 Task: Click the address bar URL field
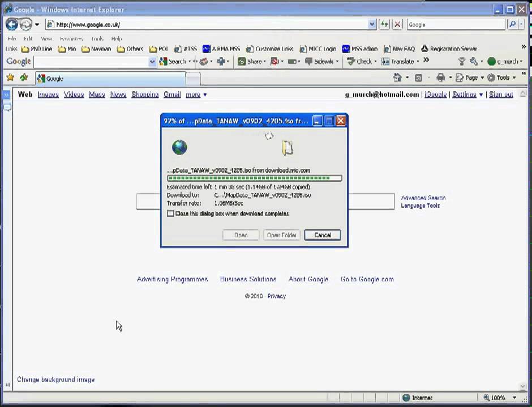click(x=207, y=24)
